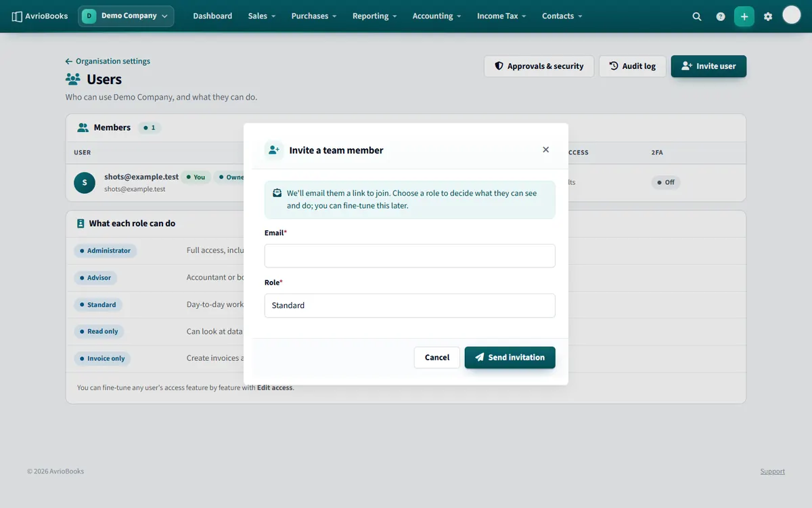Viewport: 812px width, 508px height.
Task: Open Approvals & security
Action: click(x=539, y=66)
